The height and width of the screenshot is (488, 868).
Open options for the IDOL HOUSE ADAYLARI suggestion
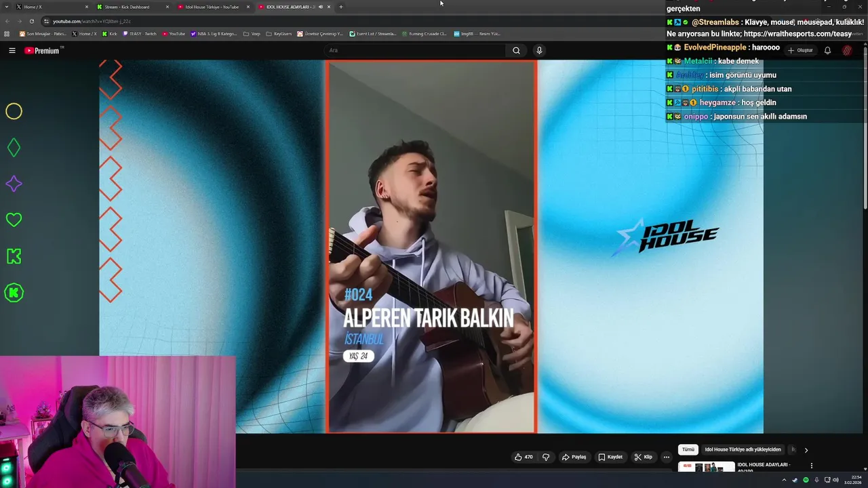(811, 466)
